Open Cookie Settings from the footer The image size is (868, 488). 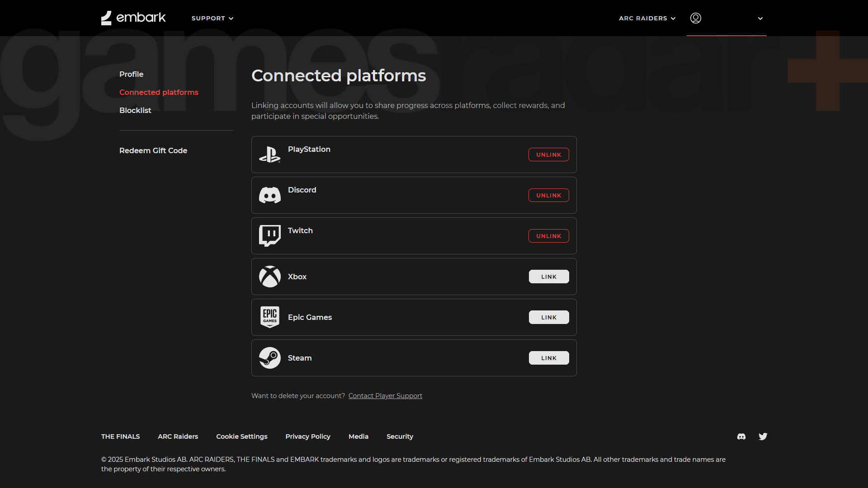tap(241, 436)
